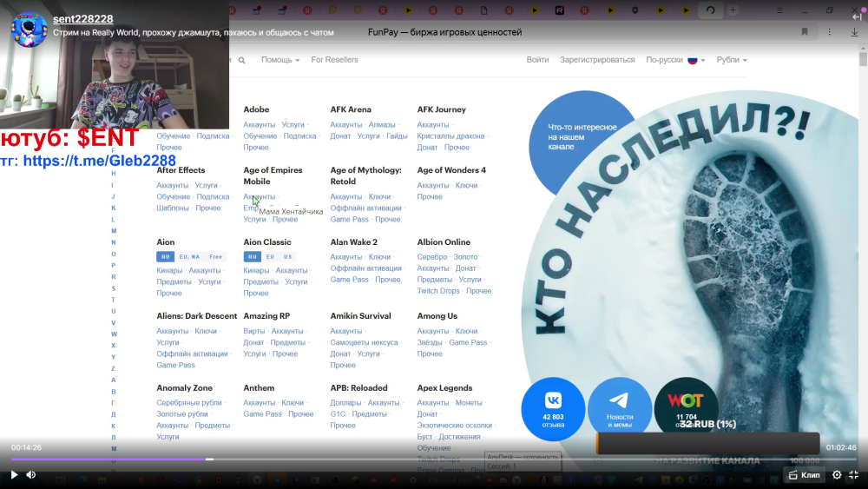
Task: Select RU server under Aion
Action: [166, 256]
